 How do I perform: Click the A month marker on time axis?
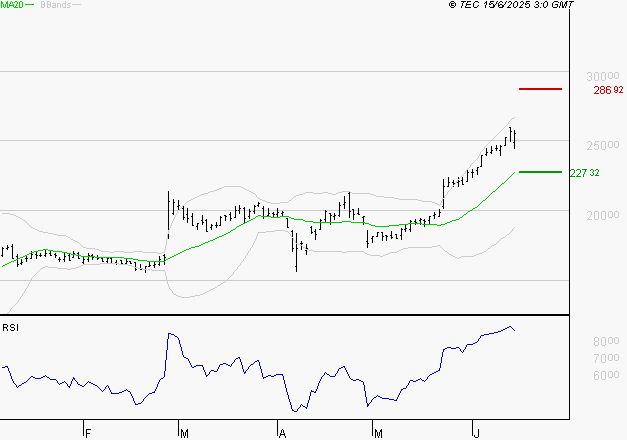coord(282,434)
